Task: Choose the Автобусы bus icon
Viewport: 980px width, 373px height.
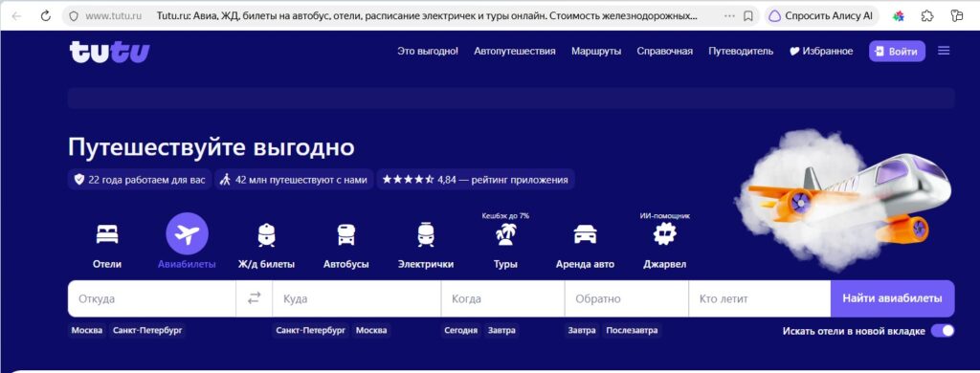Action: pyautogui.click(x=346, y=235)
